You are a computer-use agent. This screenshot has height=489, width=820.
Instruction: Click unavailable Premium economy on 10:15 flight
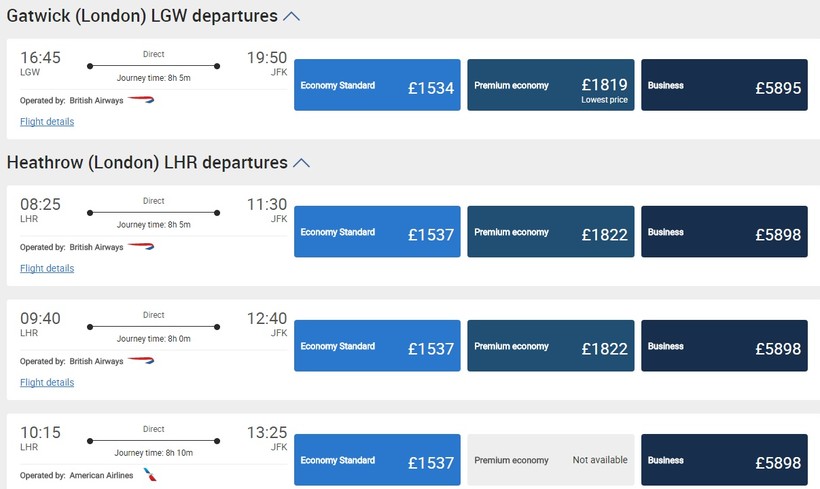550,460
